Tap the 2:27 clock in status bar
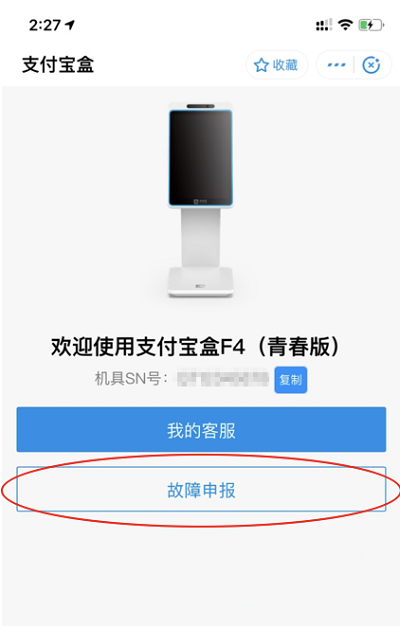400x626 pixels. click(x=45, y=25)
